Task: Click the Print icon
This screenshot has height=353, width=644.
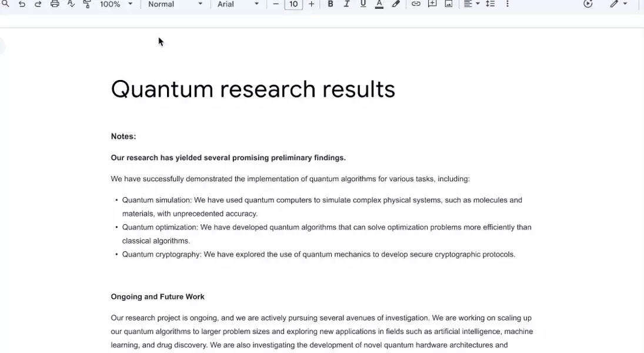Action: point(55,4)
